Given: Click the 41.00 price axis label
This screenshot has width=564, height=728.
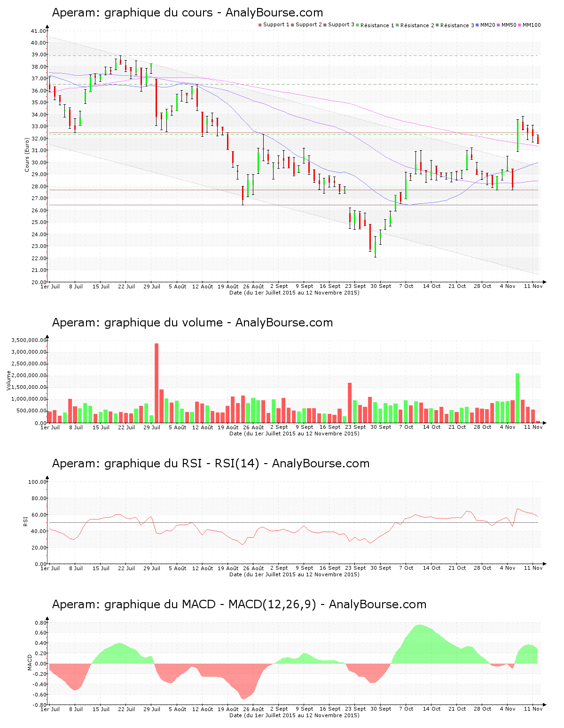Looking at the screenshot, I should (x=39, y=31).
